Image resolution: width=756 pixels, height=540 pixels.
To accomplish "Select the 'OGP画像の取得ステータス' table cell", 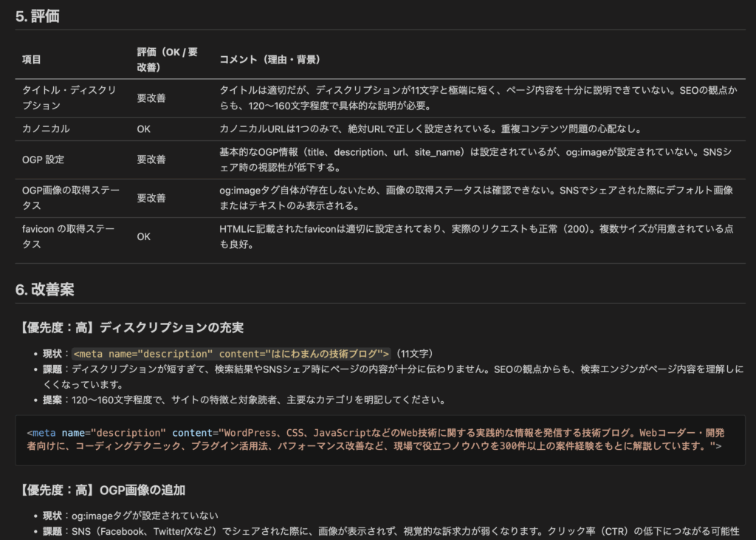I will [69, 198].
